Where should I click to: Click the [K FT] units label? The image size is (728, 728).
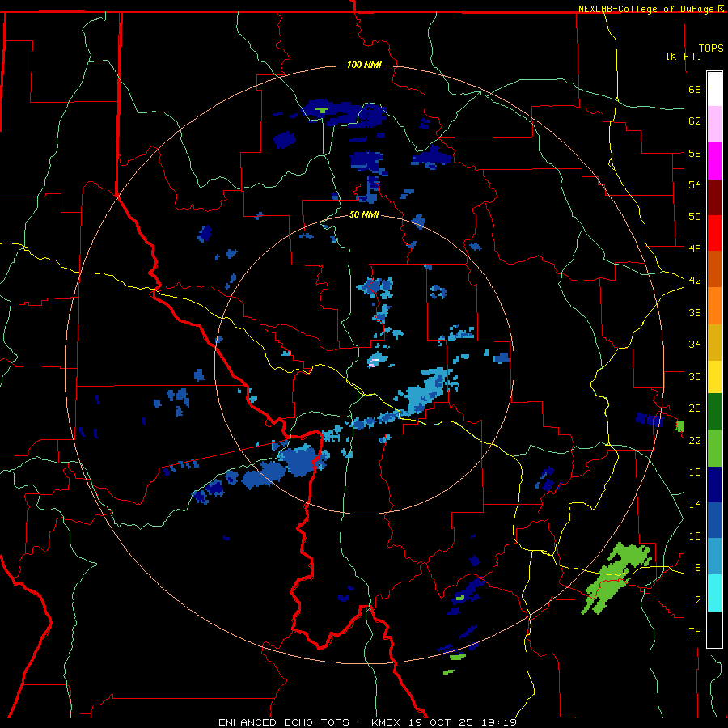684,56
